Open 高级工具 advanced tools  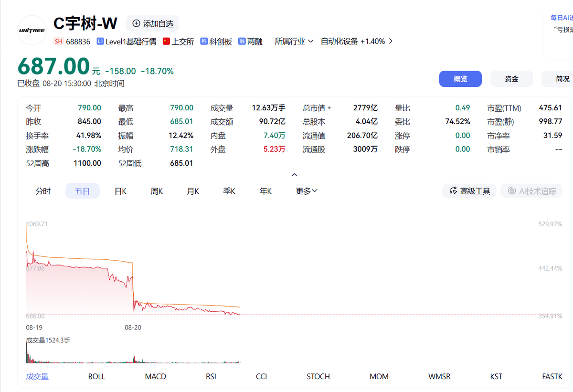(469, 191)
